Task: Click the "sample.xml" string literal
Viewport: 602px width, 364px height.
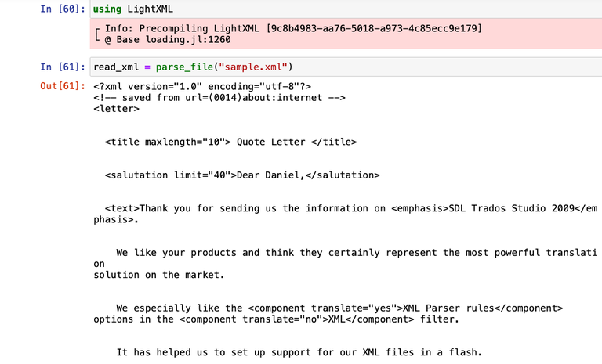Action: click(255, 67)
